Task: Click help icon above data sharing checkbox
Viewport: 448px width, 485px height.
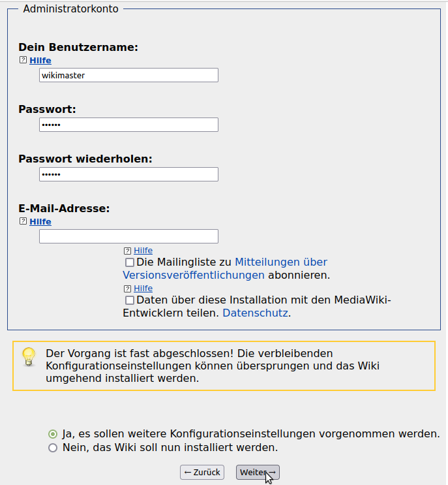Action: click(x=127, y=289)
